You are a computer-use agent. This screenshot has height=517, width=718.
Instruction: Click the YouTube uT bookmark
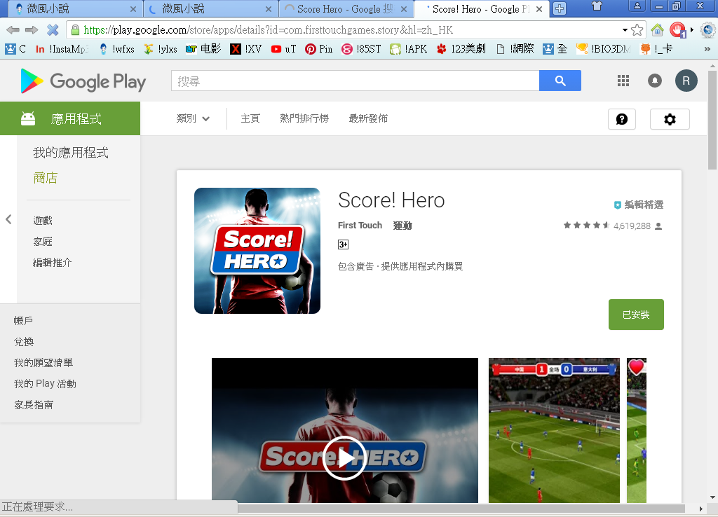coord(283,49)
